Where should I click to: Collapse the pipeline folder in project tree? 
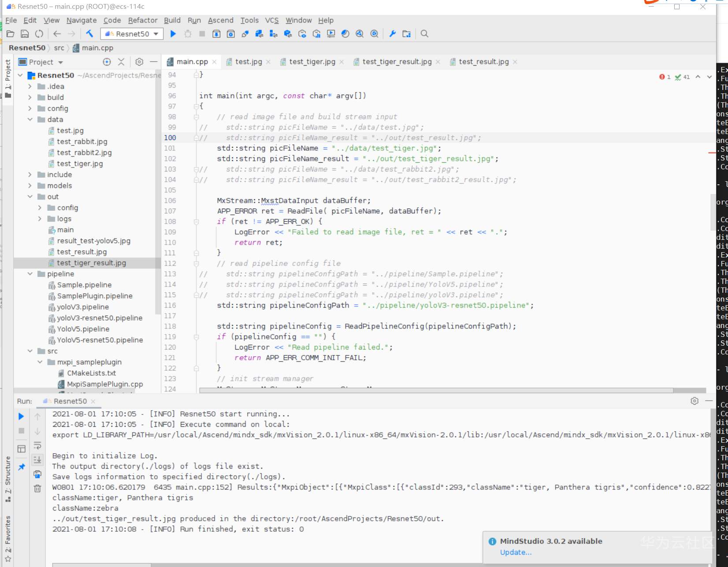[30, 274]
